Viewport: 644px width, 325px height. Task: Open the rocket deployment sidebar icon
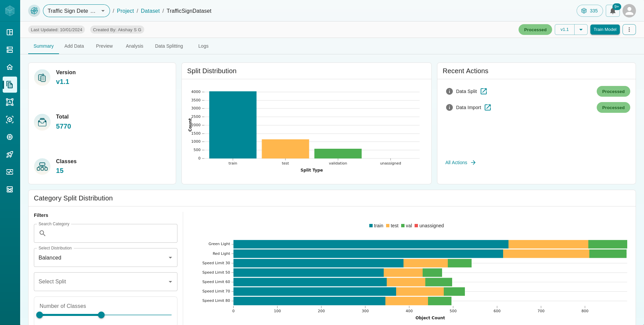(x=10, y=154)
